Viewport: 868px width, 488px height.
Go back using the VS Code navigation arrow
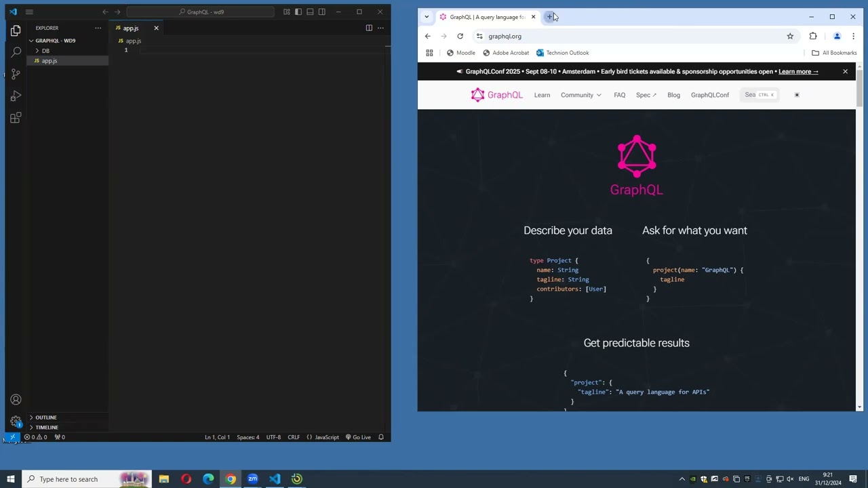[105, 12]
